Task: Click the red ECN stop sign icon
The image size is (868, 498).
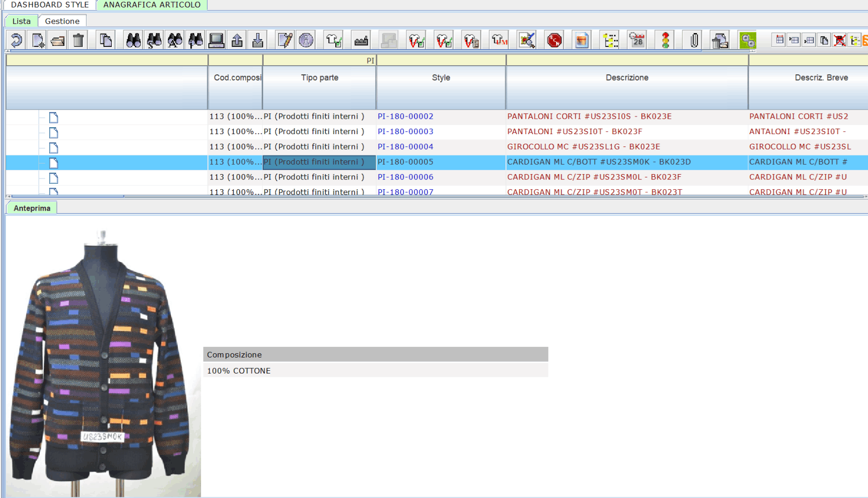Action: (x=555, y=40)
